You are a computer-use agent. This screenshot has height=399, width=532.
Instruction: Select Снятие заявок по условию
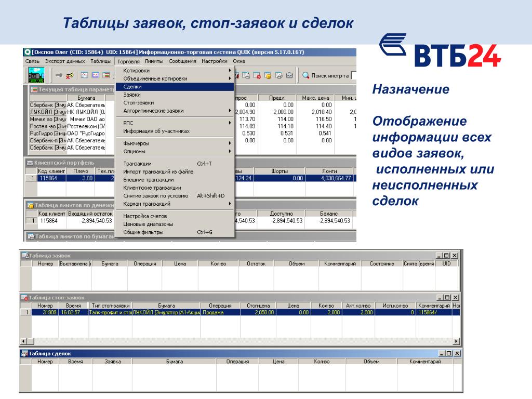pos(175,196)
